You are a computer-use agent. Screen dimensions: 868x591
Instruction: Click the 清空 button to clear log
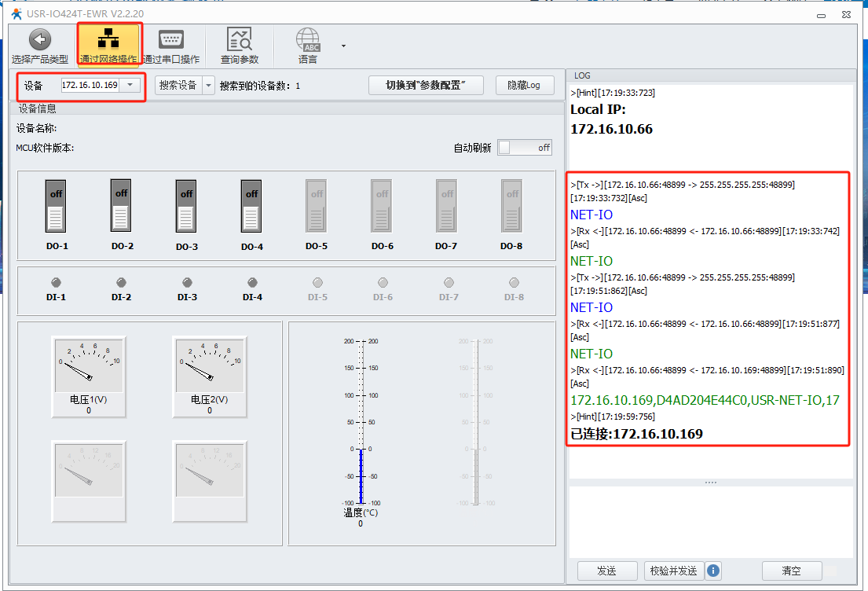[x=791, y=571]
